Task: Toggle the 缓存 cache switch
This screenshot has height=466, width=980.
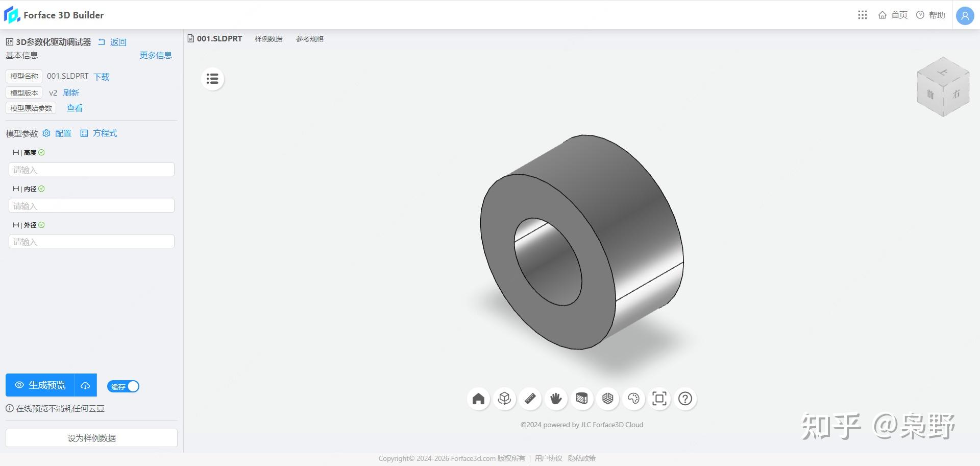Action: point(122,386)
